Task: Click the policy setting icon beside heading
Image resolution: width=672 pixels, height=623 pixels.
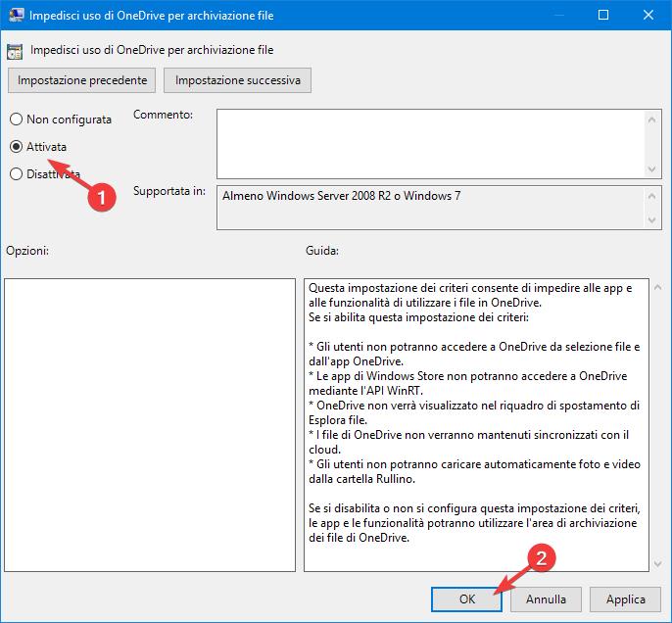Action: point(15,52)
